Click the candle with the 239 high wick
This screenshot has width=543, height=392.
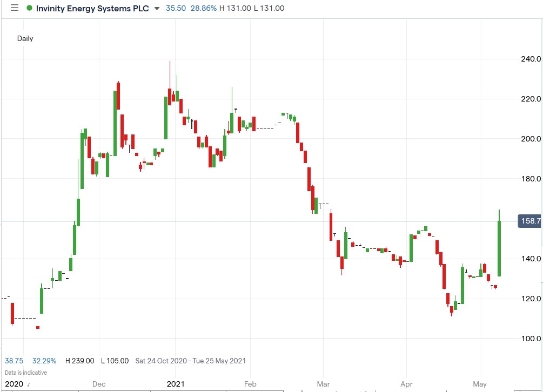(170, 97)
